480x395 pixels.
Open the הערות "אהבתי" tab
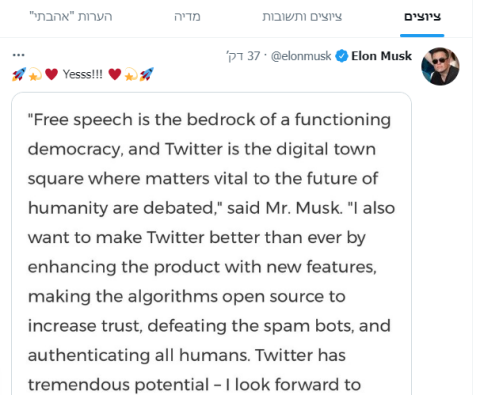click(x=71, y=17)
